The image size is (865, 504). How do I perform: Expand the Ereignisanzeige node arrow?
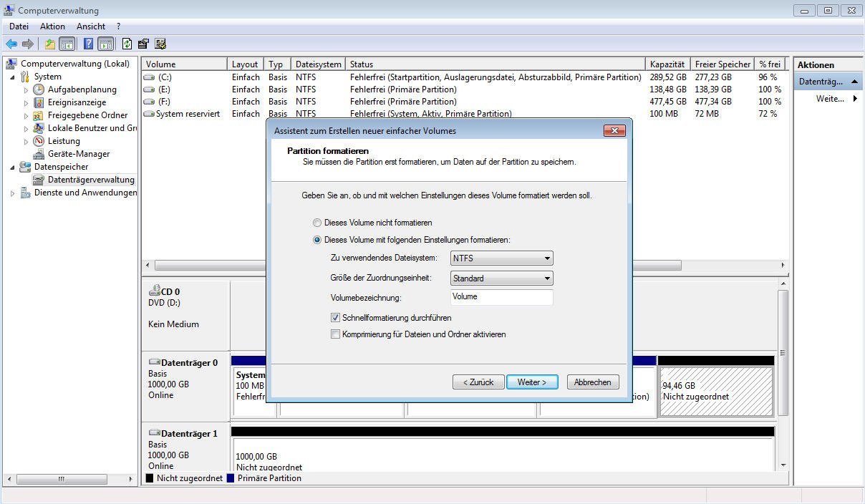pos(26,102)
